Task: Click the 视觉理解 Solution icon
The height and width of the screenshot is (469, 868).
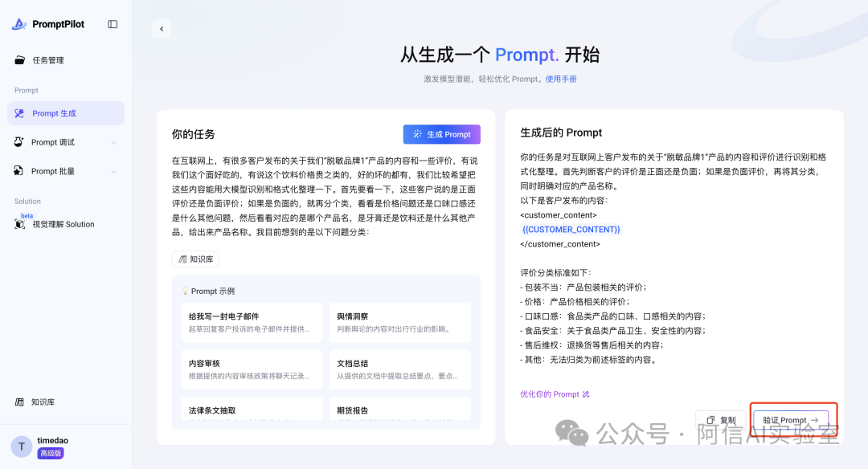Action: [x=20, y=224]
